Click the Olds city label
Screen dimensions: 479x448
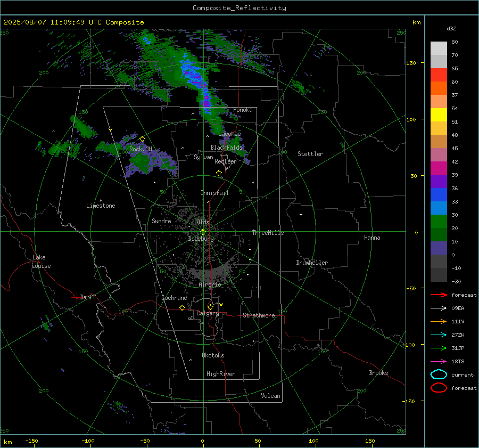[x=203, y=222]
